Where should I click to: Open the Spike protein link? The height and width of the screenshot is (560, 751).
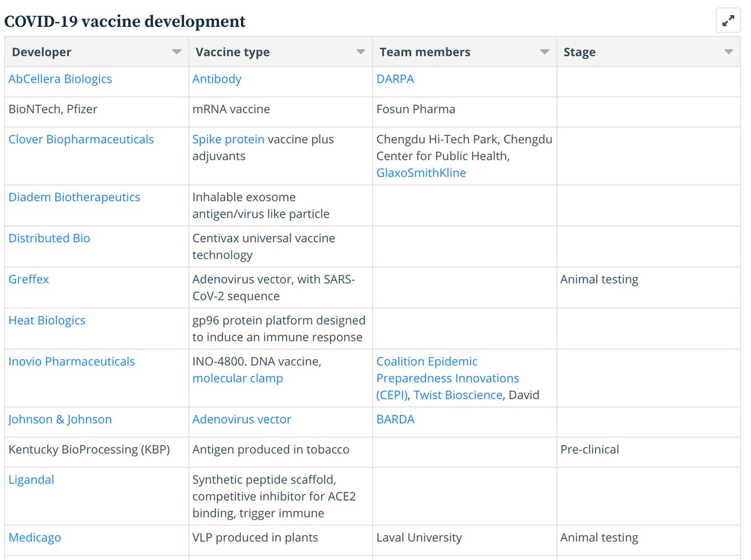coord(228,140)
